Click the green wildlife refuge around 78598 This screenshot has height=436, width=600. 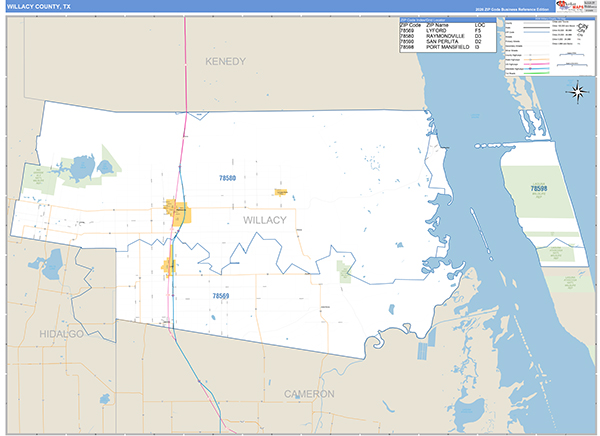click(x=538, y=191)
